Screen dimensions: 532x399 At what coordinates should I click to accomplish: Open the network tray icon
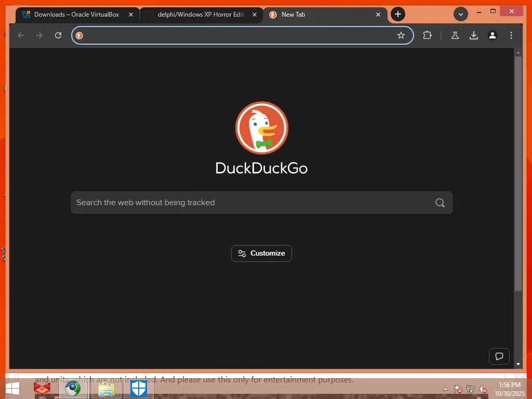pyautogui.click(x=470, y=389)
